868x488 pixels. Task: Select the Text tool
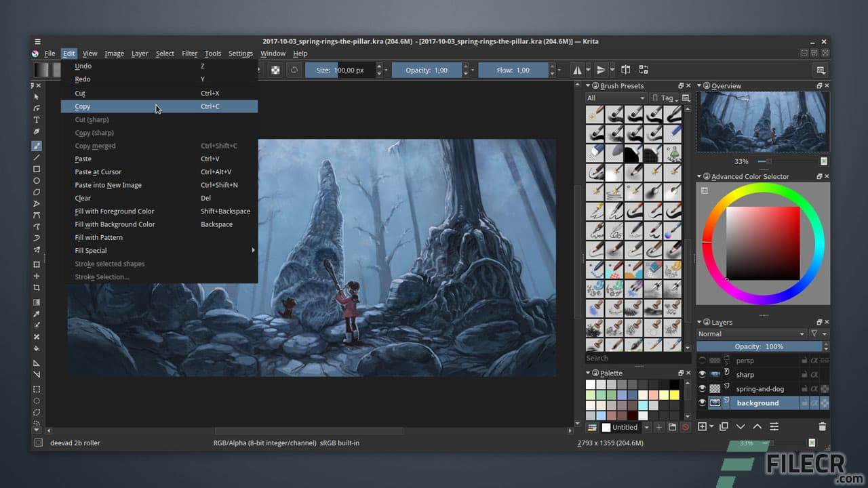(x=37, y=119)
